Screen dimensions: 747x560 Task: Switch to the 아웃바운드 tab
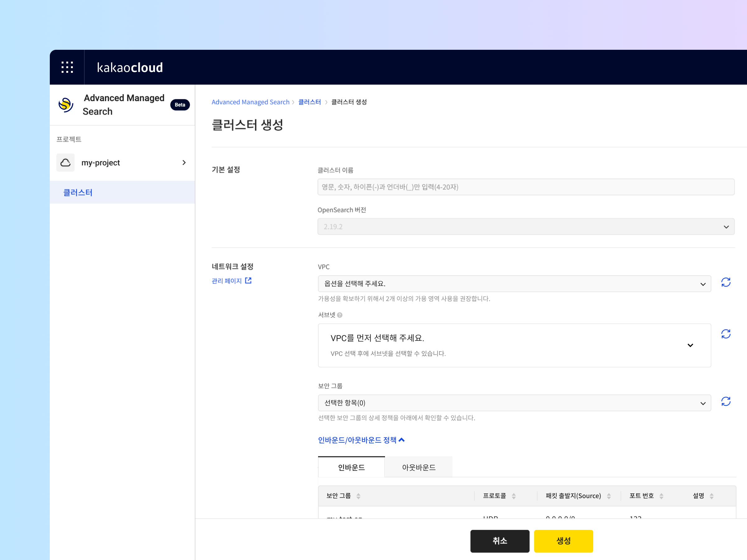(x=419, y=467)
